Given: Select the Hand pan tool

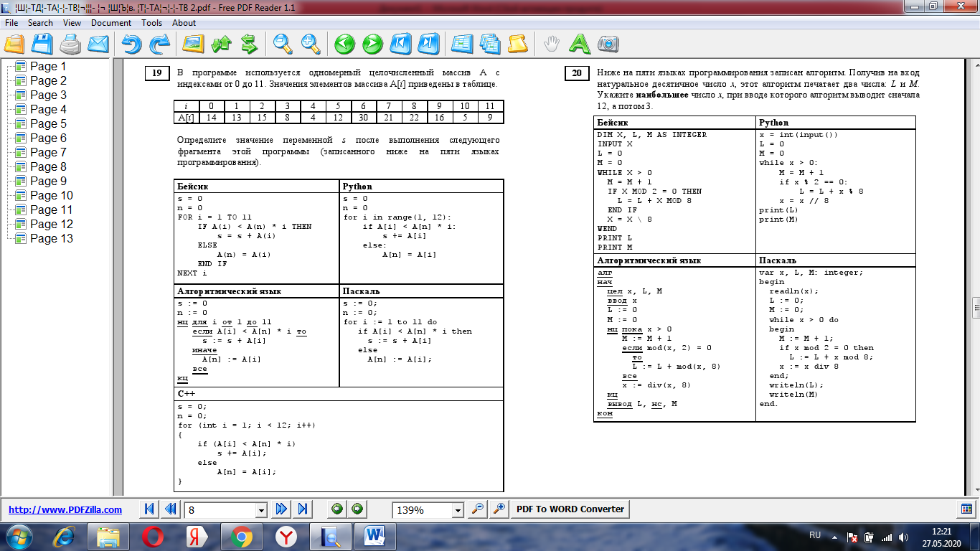Looking at the screenshot, I should click(551, 44).
